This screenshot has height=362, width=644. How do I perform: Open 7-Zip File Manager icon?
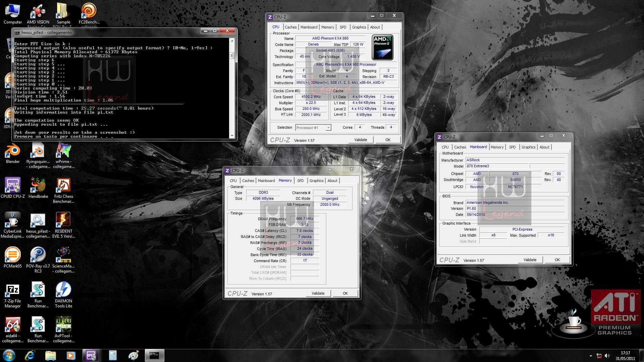(13, 295)
